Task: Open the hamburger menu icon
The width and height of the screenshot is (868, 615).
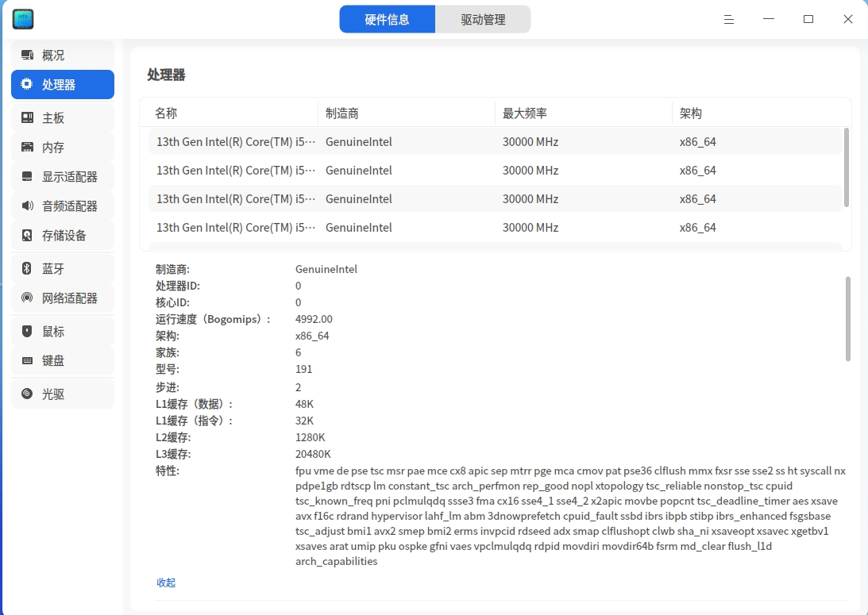Action: point(728,19)
